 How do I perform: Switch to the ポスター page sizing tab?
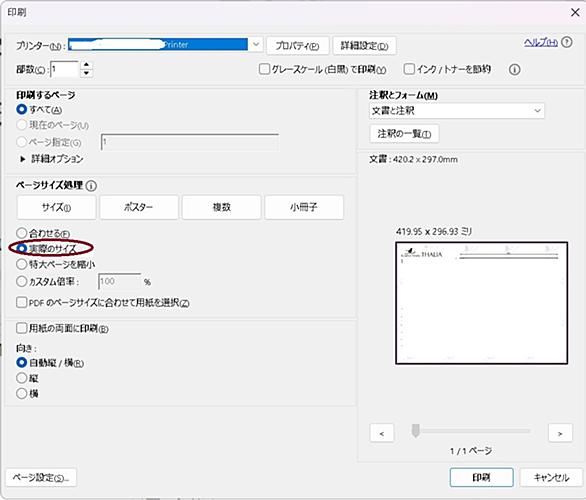point(139,207)
